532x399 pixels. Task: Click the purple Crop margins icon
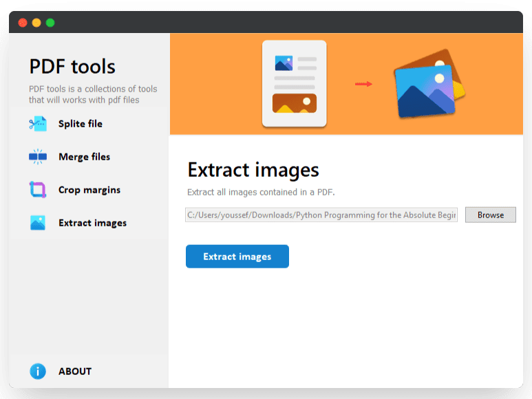click(38, 190)
